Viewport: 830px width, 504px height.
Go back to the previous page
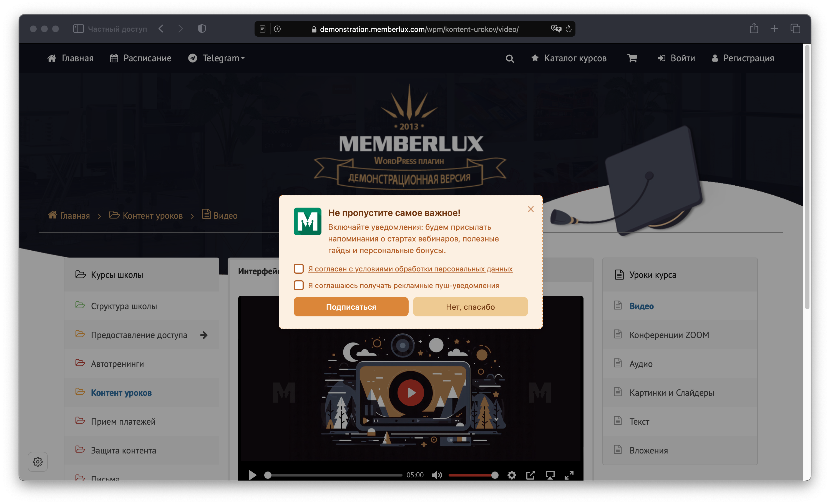[161, 29]
